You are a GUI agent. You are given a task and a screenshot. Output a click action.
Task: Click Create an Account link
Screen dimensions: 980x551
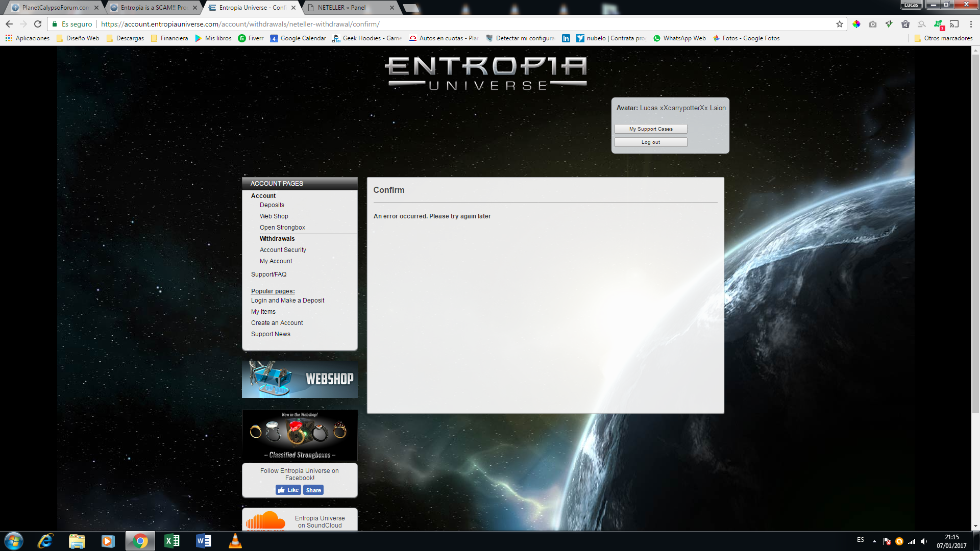[x=277, y=323]
